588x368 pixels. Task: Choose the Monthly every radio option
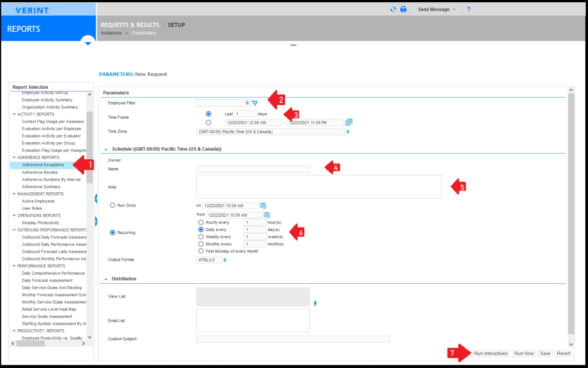201,244
